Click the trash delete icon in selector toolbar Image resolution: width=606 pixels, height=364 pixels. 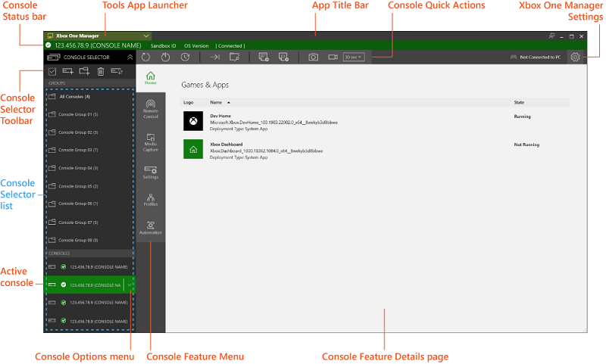click(x=101, y=71)
